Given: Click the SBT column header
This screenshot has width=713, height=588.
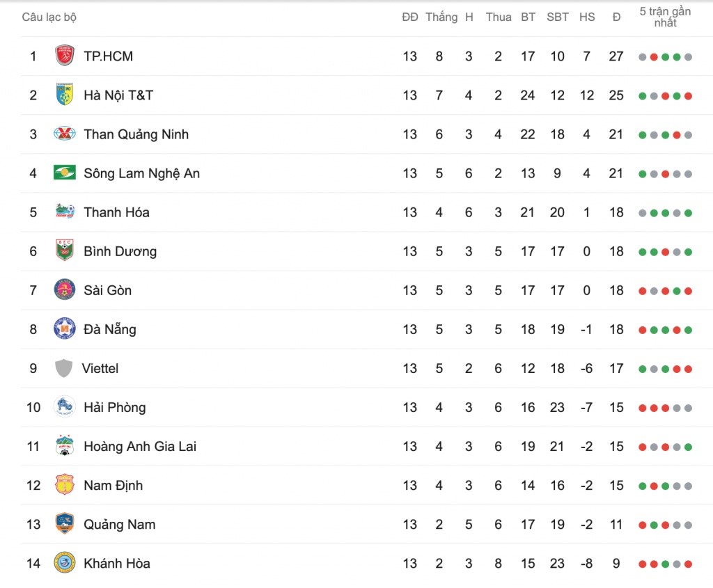Looking at the screenshot, I should [558, 17].
